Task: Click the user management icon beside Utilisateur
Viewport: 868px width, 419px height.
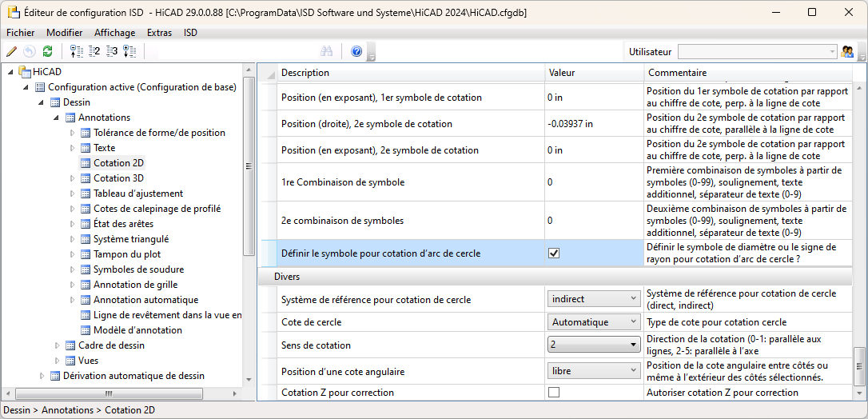Action: pos(847,51)
